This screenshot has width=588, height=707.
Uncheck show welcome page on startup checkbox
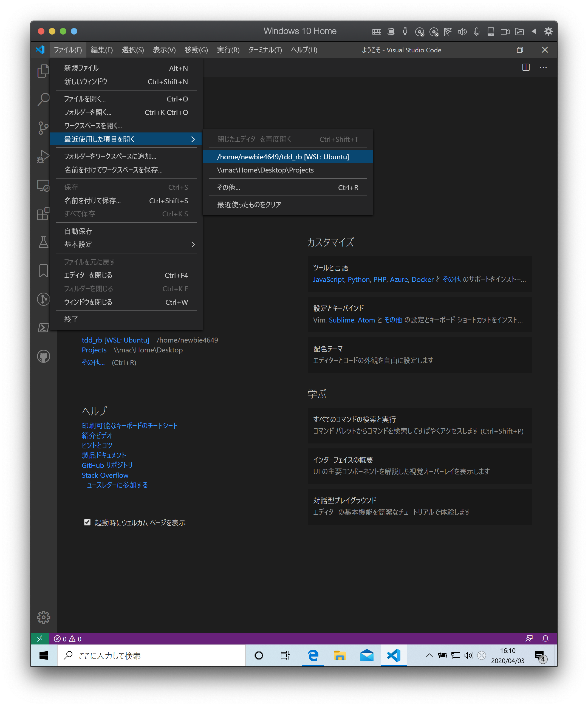click(x=87, y=522)
